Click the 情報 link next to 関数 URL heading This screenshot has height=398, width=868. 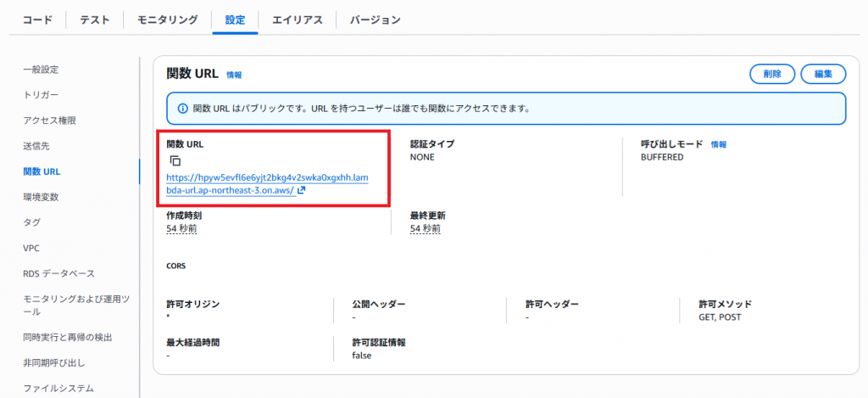tap(234, 76)
